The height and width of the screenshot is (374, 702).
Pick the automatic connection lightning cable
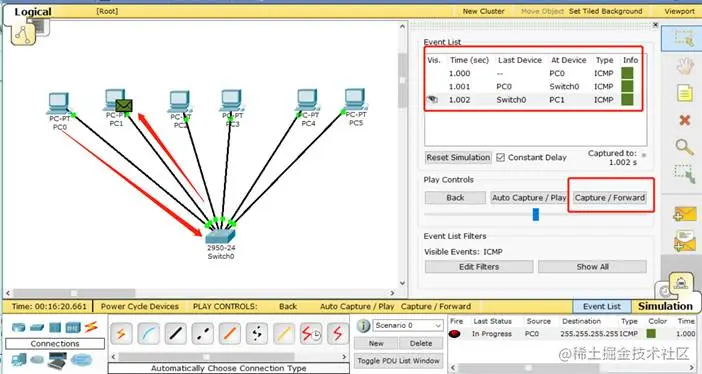coord(121,334)
